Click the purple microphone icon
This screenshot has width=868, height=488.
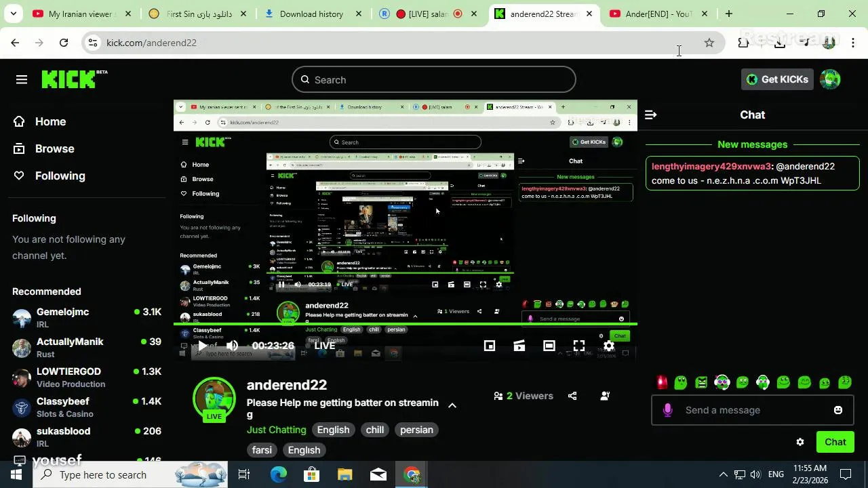667,410
